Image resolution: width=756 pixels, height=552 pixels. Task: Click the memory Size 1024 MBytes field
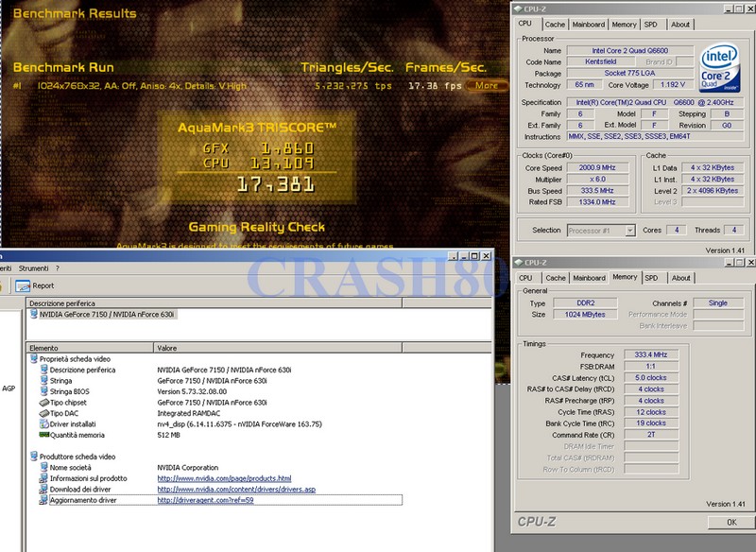point(585,315)
